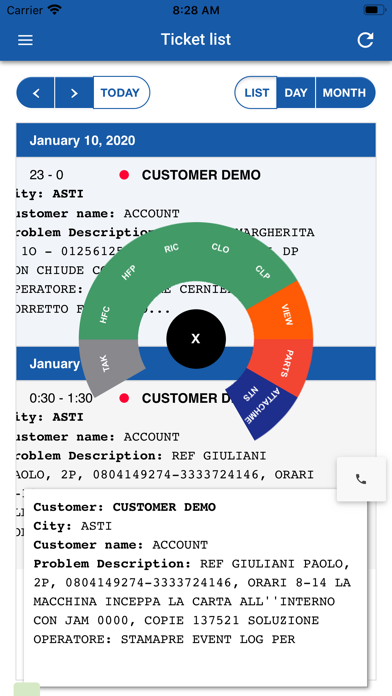The width and height of the screenshot is (392, 696).
Task: Choose the blue ATTACHMENTS segment
Action: [262, 405]
